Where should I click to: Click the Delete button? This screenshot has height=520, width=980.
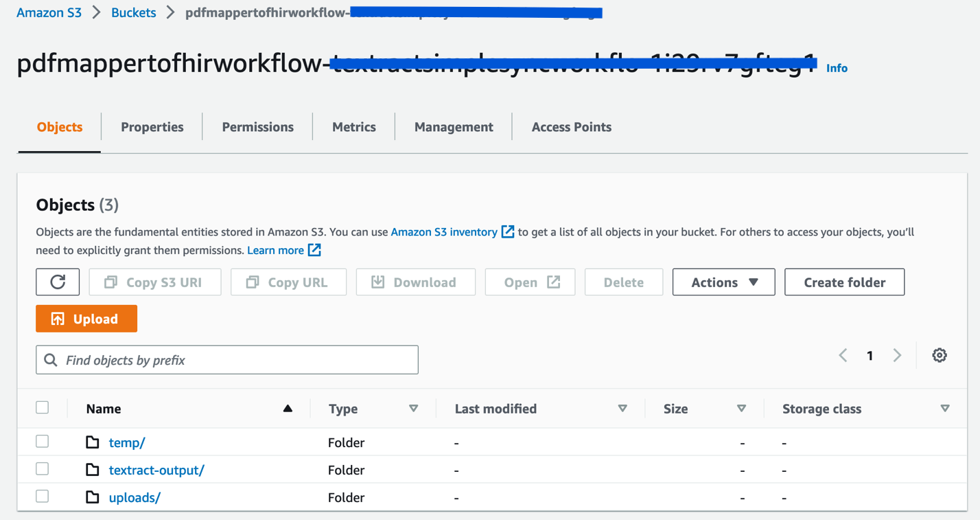tap(624, 282)
